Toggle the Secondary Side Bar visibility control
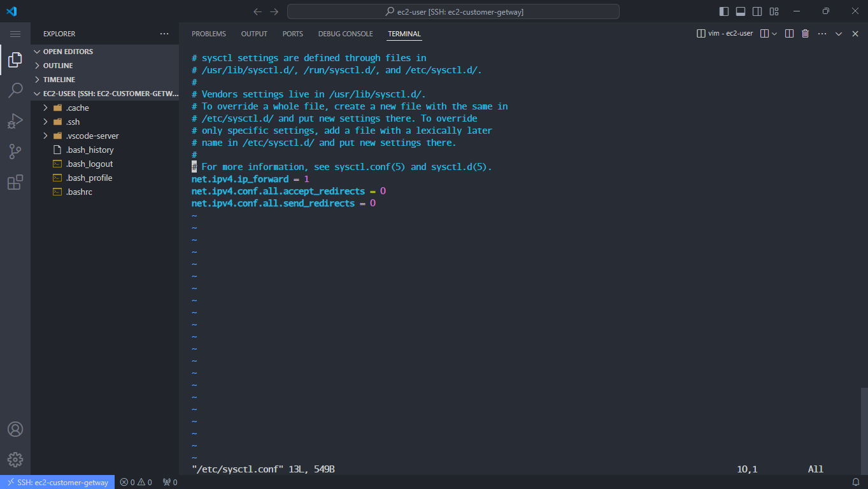Viewport: 868px width, 489px height. (757, 11)
